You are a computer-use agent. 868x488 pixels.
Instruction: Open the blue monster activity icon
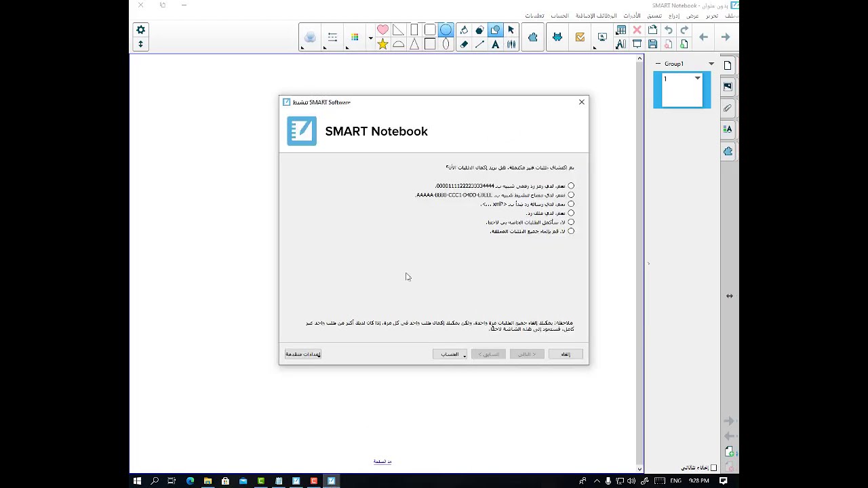point(557,37)
